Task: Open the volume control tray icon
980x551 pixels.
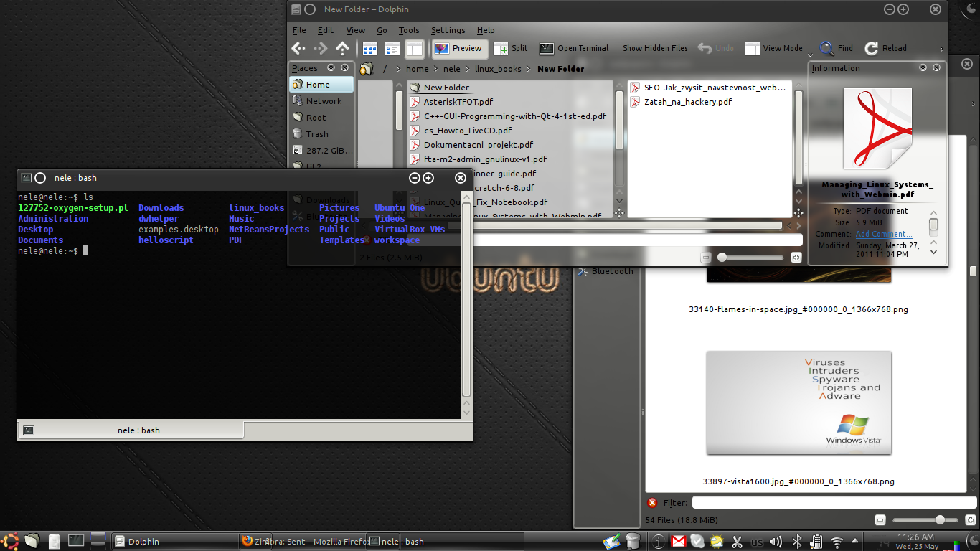Action: point(776,542)
